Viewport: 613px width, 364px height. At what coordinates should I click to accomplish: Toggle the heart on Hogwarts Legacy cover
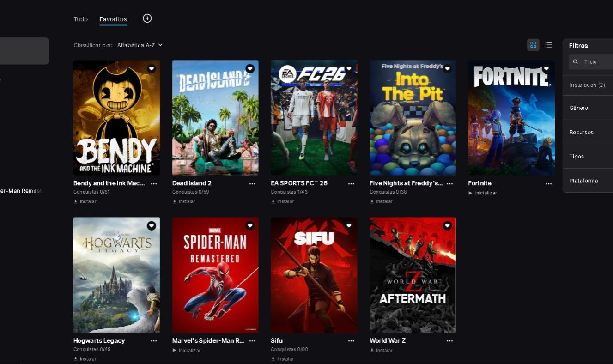coord(152,226)
